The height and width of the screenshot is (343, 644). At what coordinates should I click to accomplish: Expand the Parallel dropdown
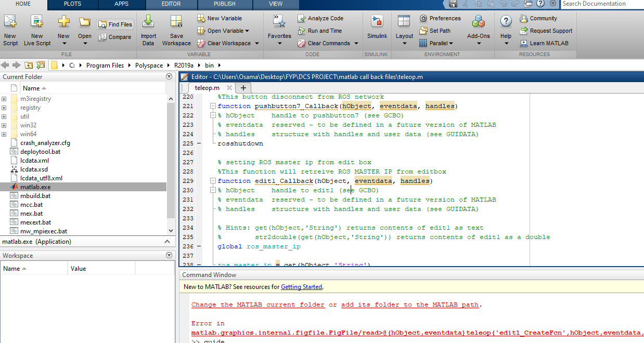(x=450, y=44)
